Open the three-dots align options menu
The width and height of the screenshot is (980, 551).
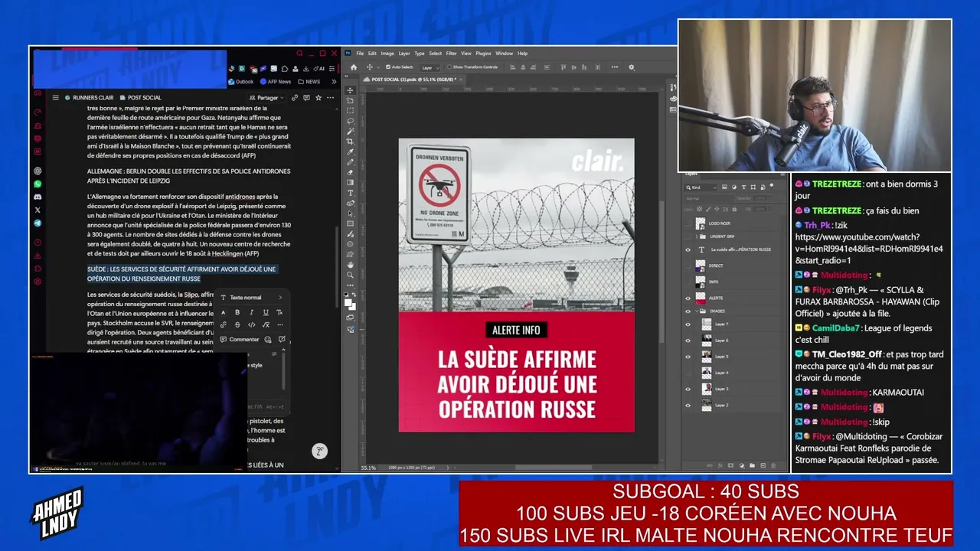point(616,67)
